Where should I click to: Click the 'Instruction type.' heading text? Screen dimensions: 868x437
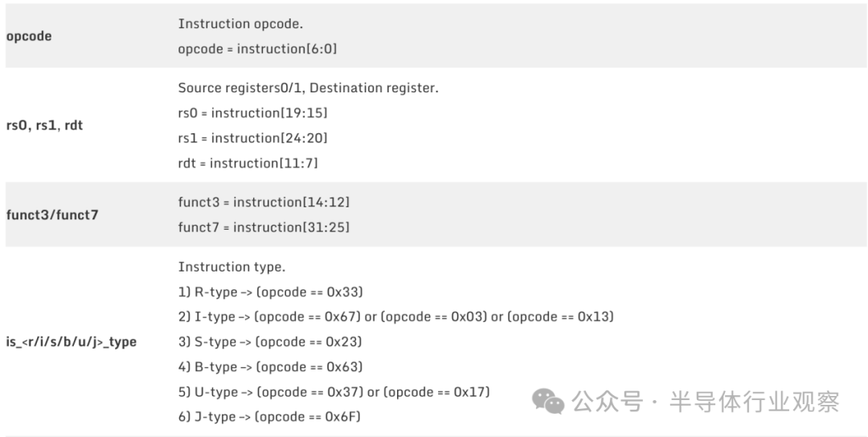pyautogui.click(x=231, y=267)
